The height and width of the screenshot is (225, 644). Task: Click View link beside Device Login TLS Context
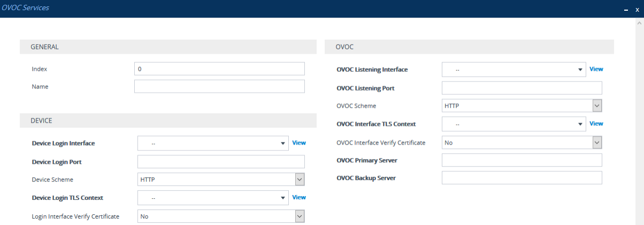click(299, 198)
